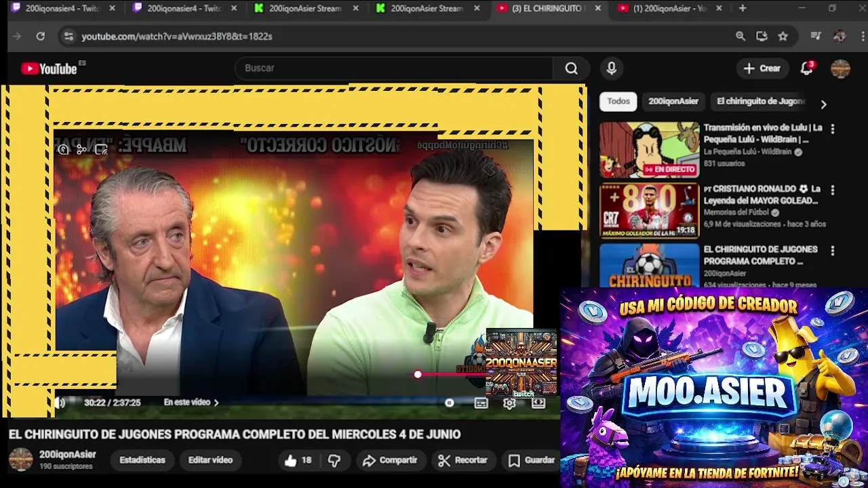Screen dimensions: 868x488
Task: Select the Todos filter chip
Action: [618, 102]
